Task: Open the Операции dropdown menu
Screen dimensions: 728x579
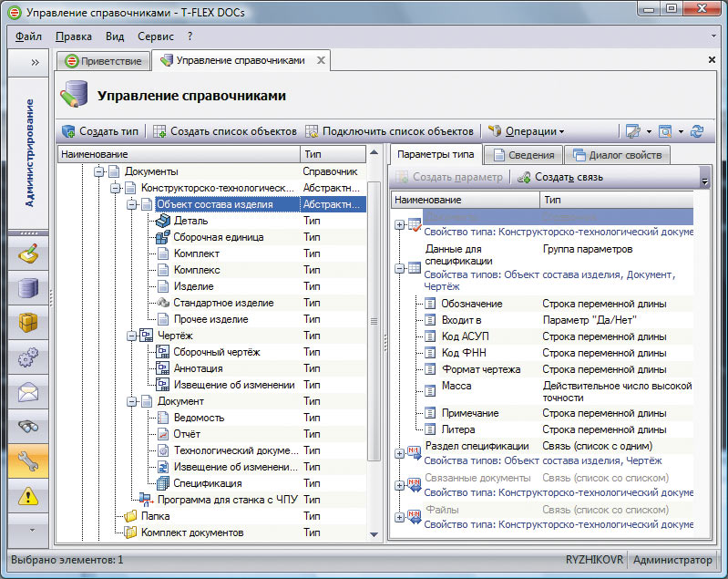Action: (x=527, y=131)
